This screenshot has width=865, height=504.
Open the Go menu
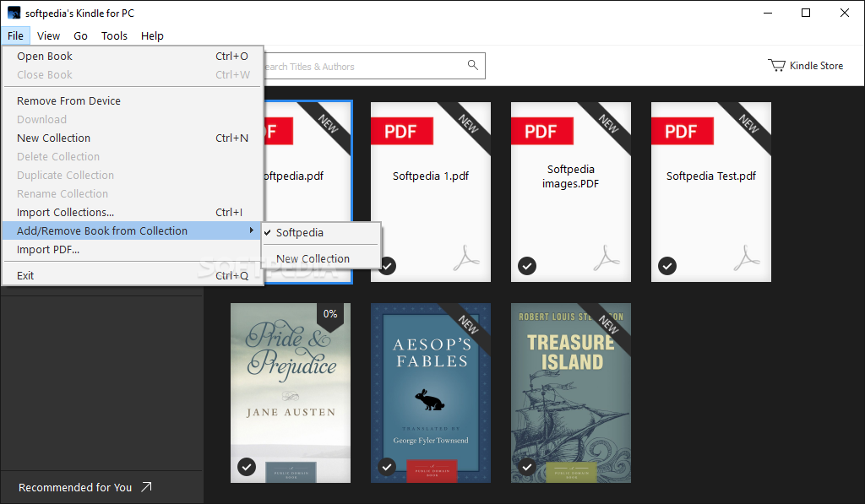[80, 35]
